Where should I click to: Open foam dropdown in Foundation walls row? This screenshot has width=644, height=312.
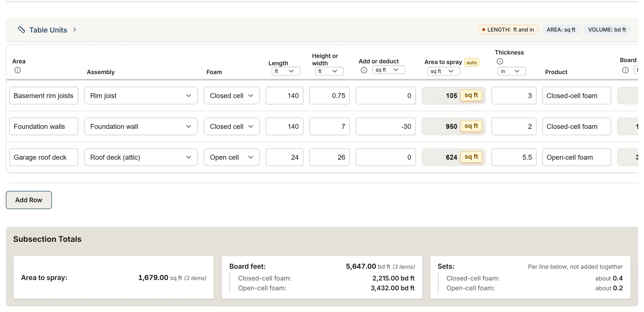coord(232,127)
